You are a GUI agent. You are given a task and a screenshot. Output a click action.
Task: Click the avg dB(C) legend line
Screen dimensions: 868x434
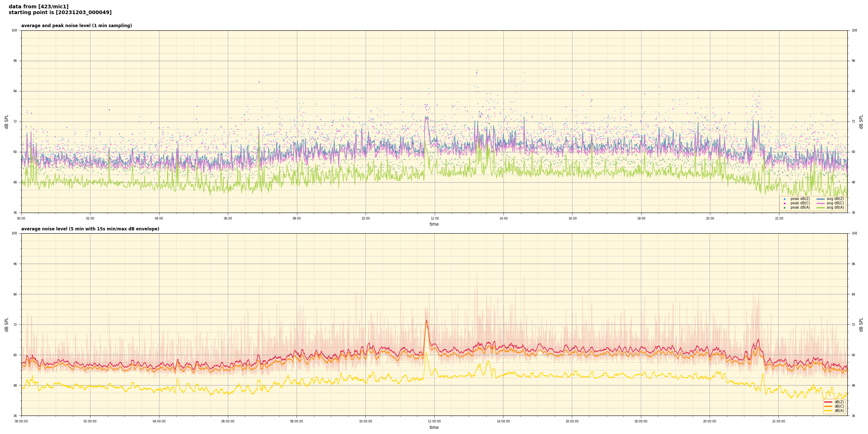click(x=821, y=203)
